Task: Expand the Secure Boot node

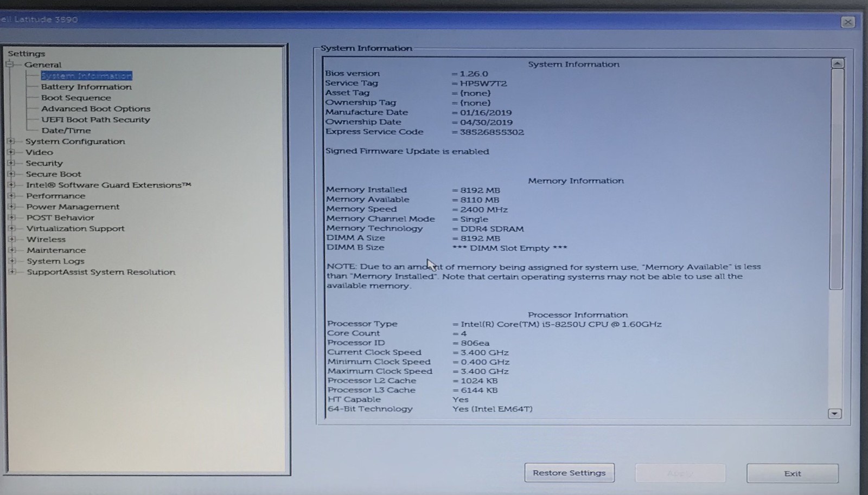Action: [11, 174]
